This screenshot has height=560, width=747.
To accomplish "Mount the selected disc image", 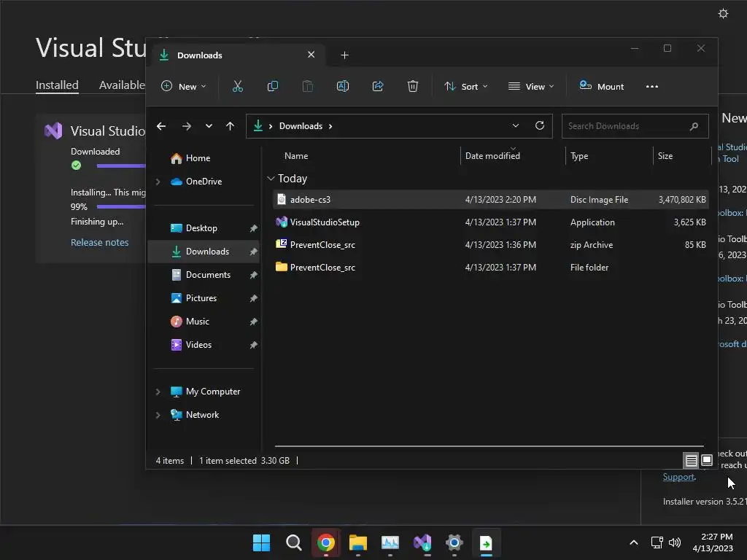I will (601, 86).
